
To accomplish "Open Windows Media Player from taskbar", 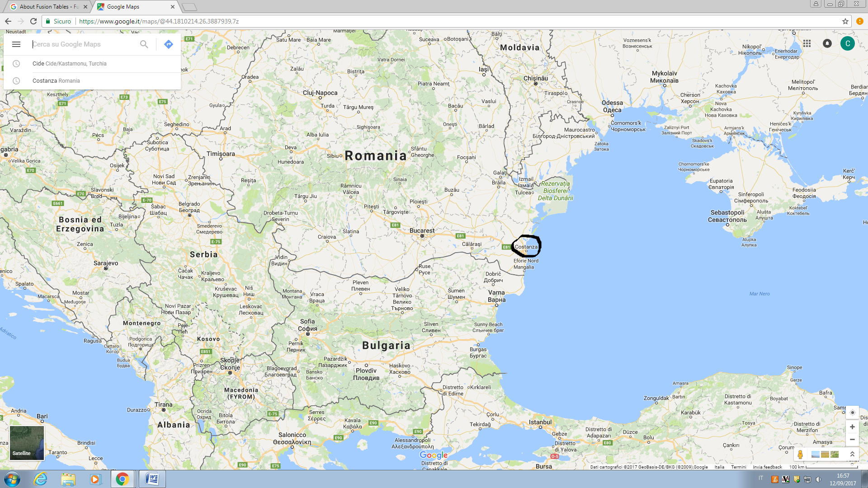I will click(x=95, y=479).
